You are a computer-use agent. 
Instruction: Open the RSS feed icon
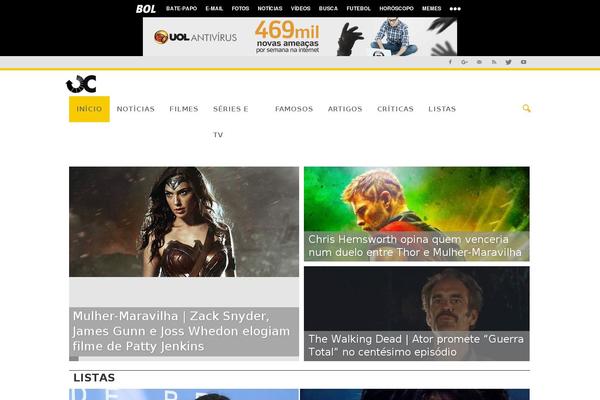pyautogui.click(x=494, y=62)
